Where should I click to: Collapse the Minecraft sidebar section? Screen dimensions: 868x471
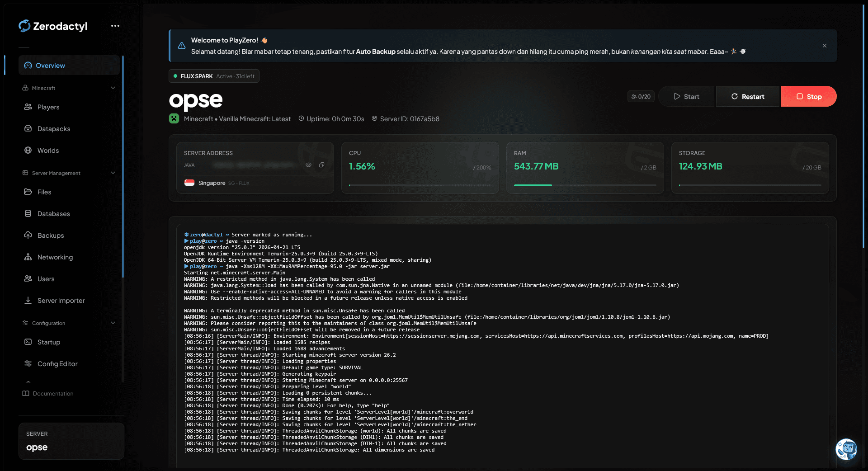113,88
